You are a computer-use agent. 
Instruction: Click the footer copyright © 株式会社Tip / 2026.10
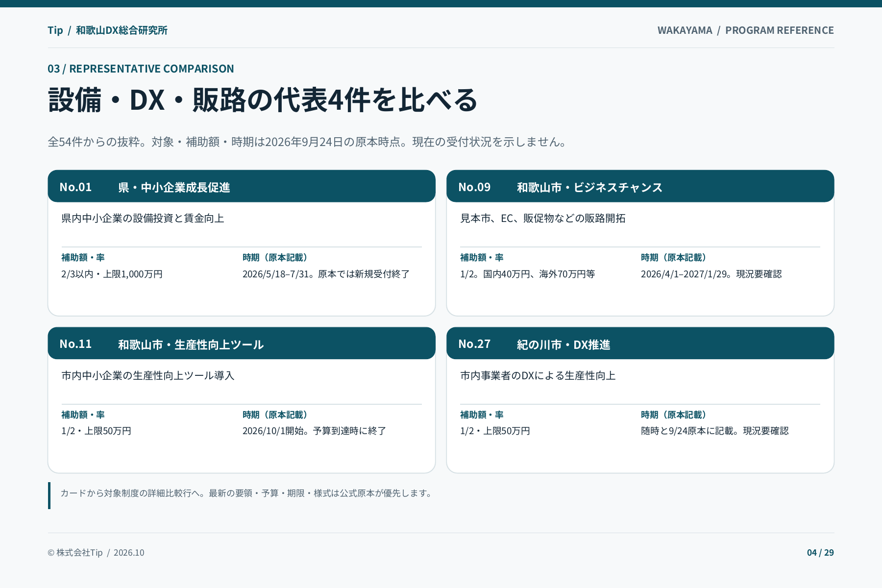(x=96, y=553)
